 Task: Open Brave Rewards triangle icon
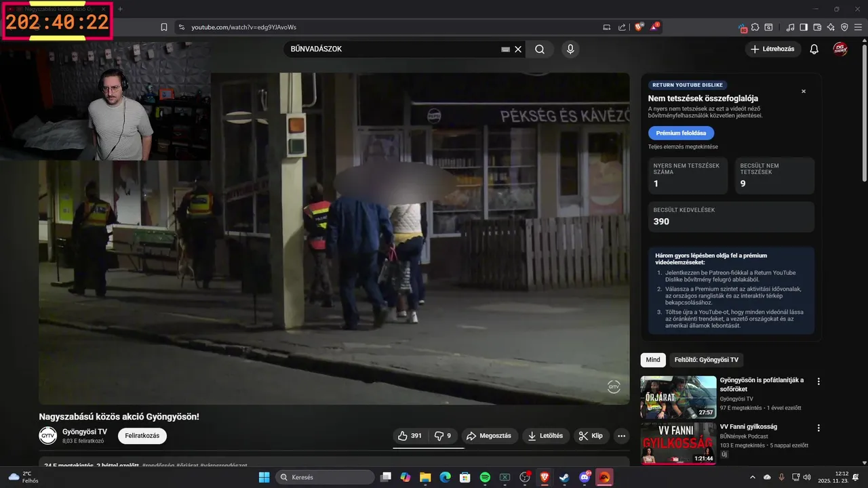[655, 27]
